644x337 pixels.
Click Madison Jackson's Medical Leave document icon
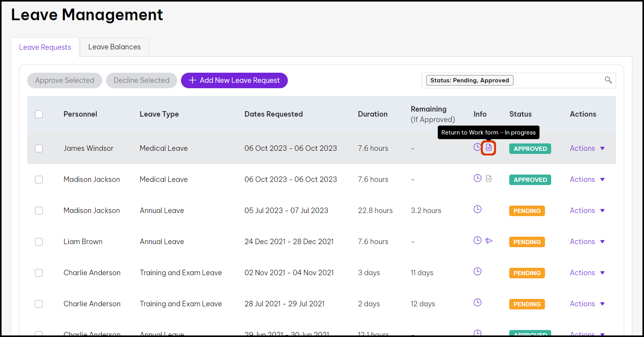click(489, 178)
